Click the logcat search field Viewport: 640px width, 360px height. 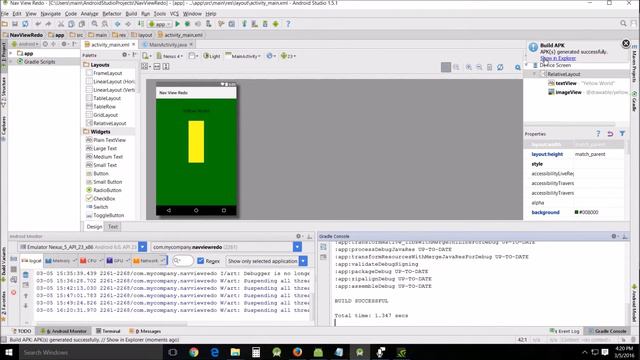tap(182, 260)
